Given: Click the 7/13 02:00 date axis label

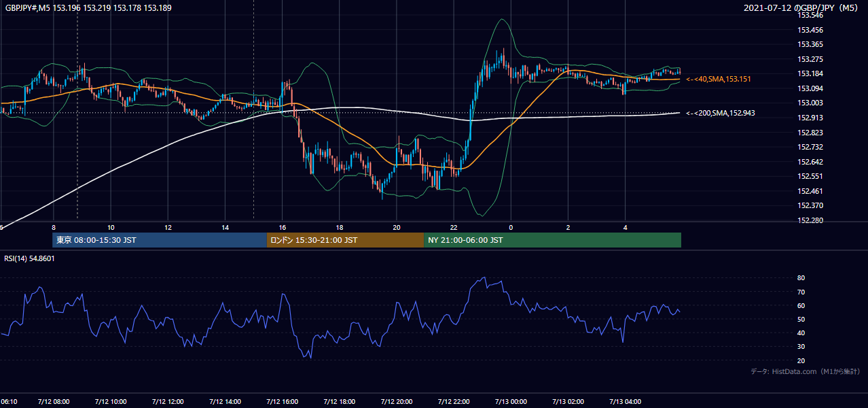Looking at the screenshot, I should coord(568,402).
